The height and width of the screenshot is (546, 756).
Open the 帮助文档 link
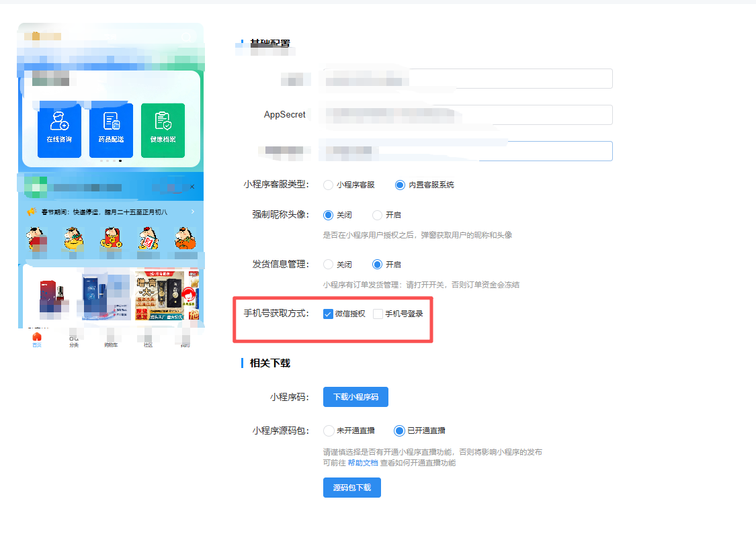(x=362, y=463)
